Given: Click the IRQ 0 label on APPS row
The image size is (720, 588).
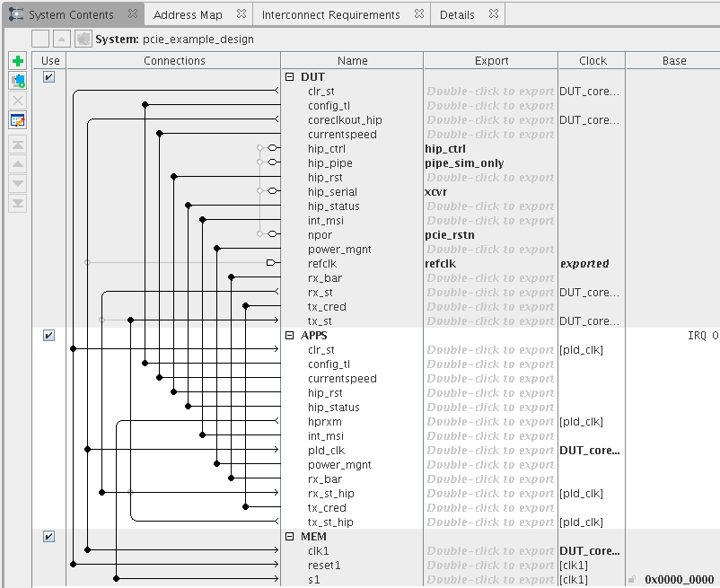Looking at the screenshot, I should point(703,336).
